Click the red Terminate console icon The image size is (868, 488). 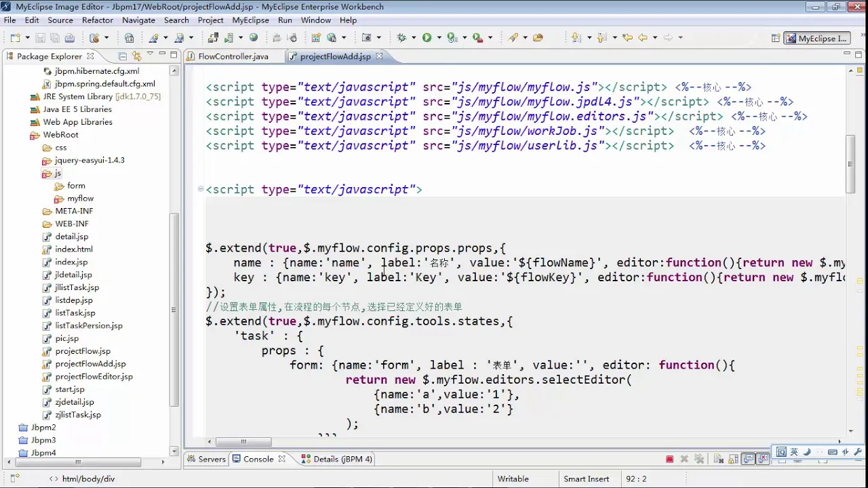669,459
